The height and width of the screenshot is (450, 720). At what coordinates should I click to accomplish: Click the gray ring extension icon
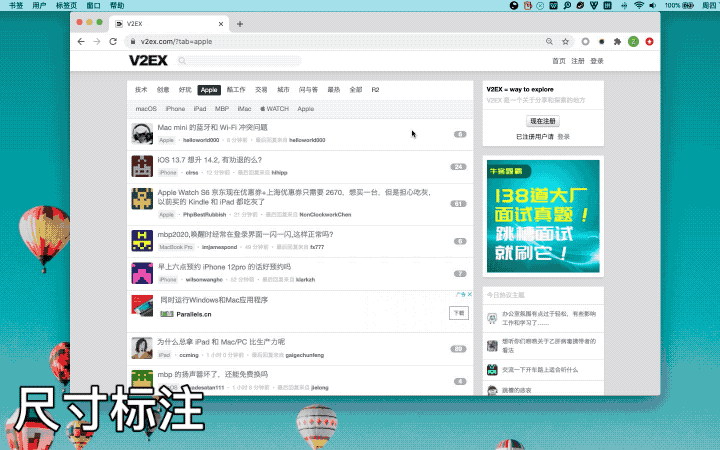585,41
